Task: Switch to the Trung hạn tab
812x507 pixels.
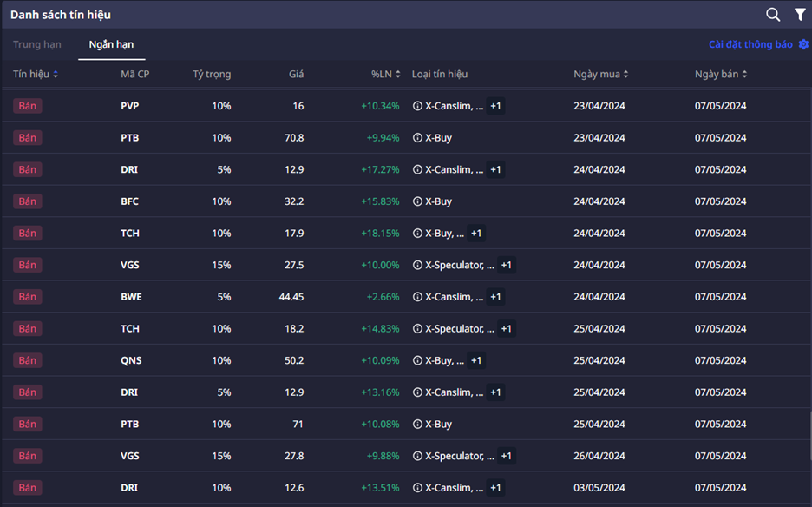Action: click(37, 44)
